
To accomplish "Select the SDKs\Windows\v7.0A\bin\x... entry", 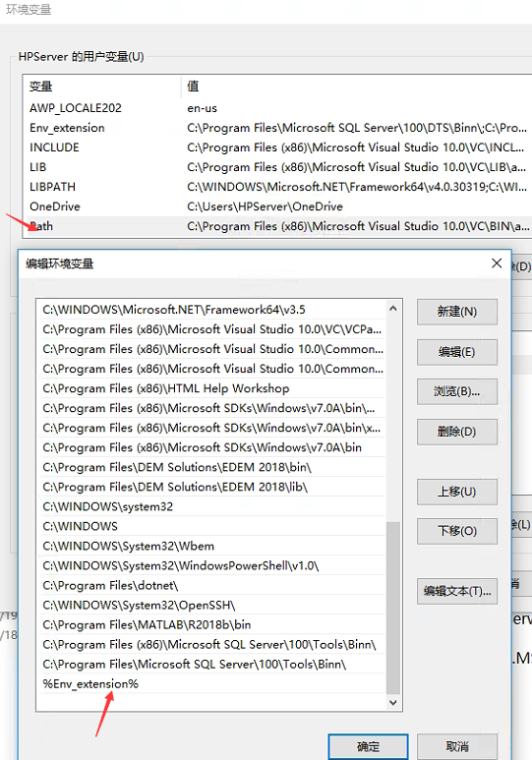I will tap(212, 428).
